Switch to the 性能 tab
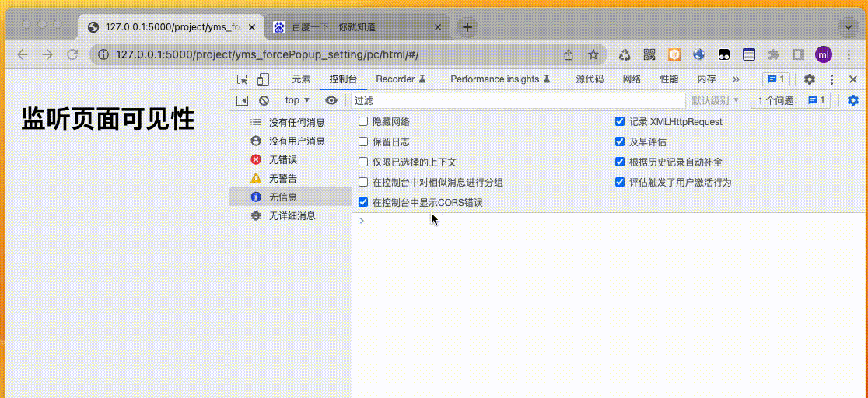Screen dimensions: 868x398 [669, 79]
